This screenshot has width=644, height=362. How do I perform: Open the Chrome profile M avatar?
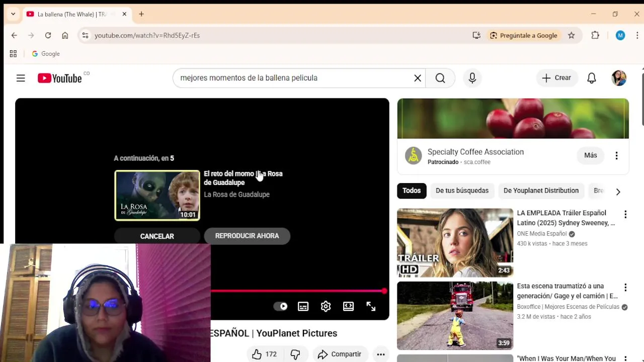click(620, 35)
